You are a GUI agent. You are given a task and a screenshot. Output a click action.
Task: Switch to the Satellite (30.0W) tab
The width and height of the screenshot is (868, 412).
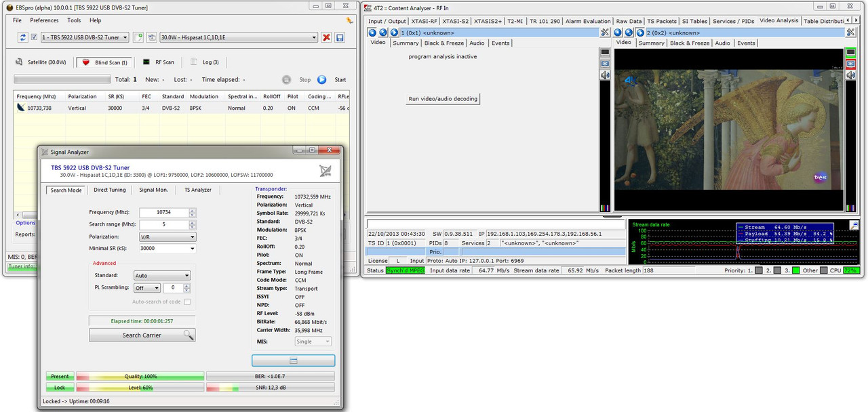(x=42, y=62)
